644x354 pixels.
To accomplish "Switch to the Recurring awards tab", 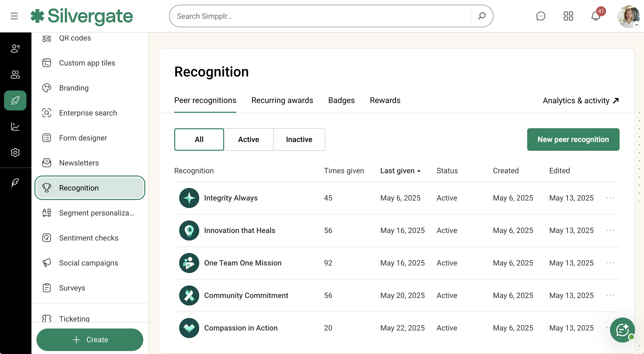I will point(282,100).
